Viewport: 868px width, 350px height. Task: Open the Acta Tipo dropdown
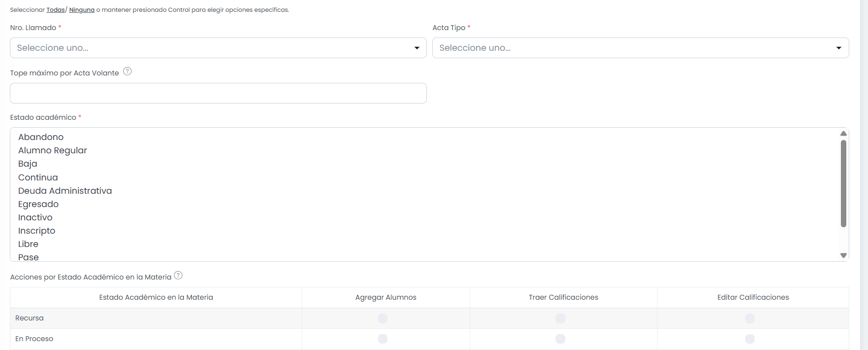641,48
